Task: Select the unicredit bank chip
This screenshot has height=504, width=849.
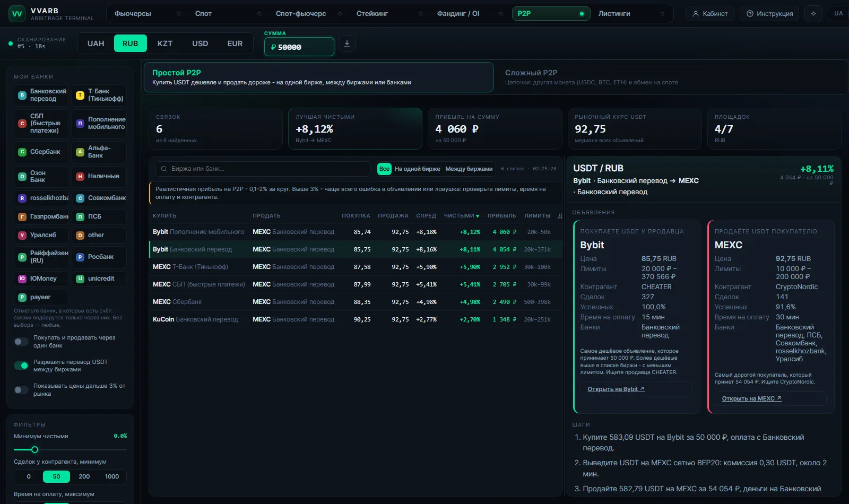Action: [x=99, y=279]
